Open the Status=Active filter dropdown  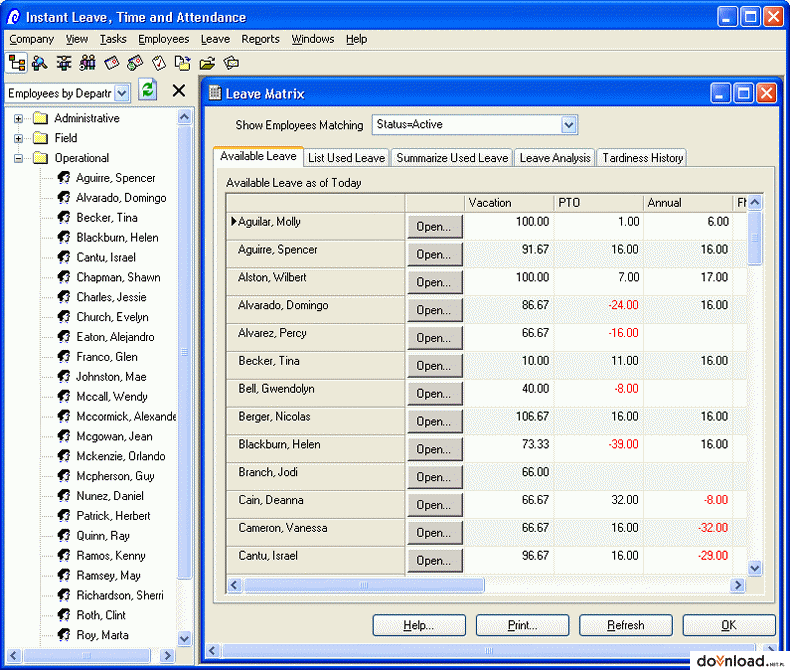coord(568,124)
